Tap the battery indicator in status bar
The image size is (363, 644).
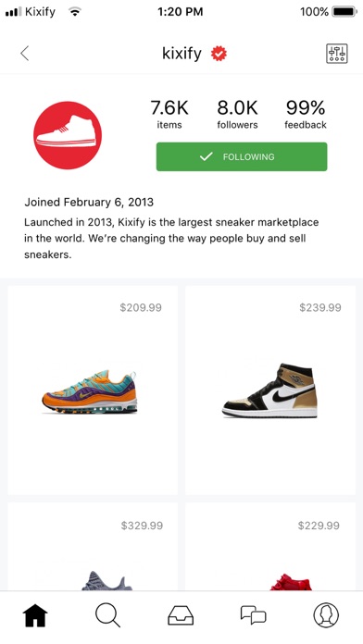click(344, 12)
